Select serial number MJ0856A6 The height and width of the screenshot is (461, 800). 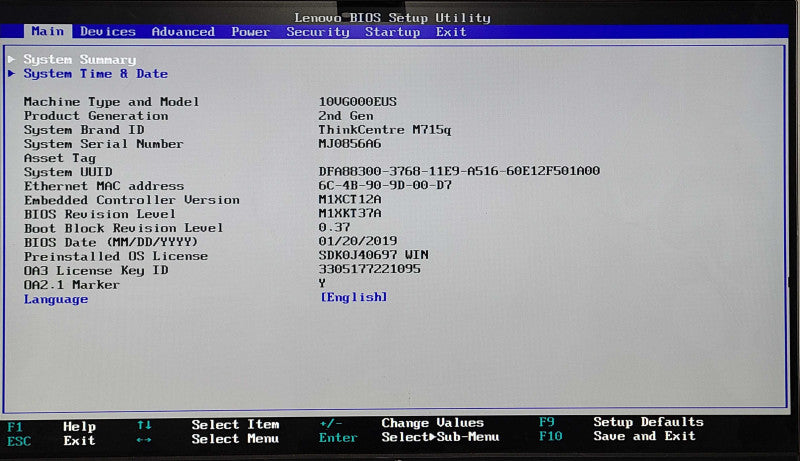tap(349, 144)
